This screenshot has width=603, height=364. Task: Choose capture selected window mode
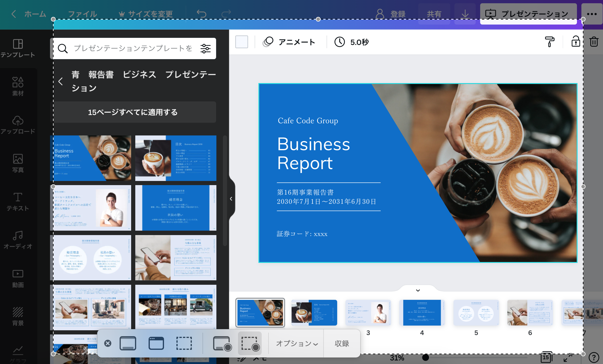click(x=156, y=343)
